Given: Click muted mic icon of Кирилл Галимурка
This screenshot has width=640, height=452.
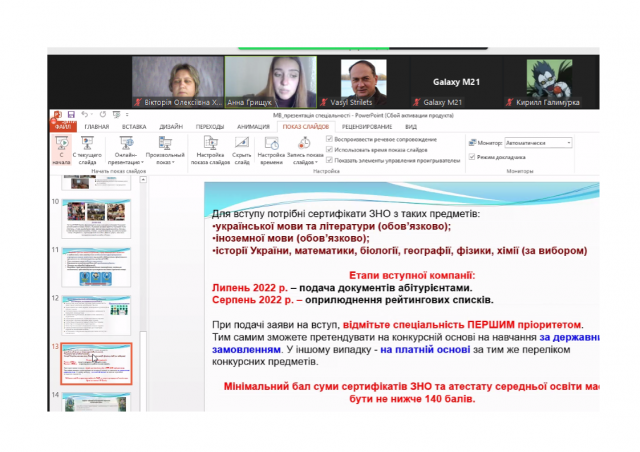Looking at the screenshot, I should click(509, 102).
